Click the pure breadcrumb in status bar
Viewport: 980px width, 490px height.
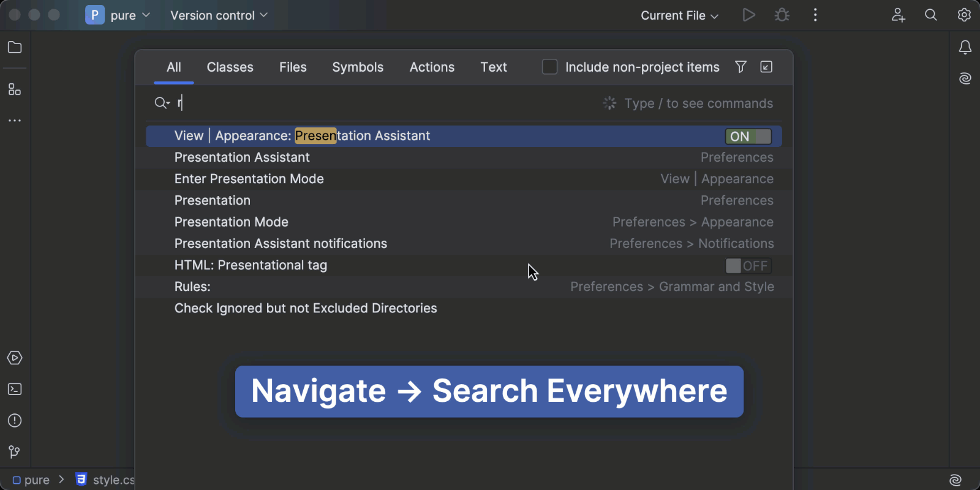31,480
